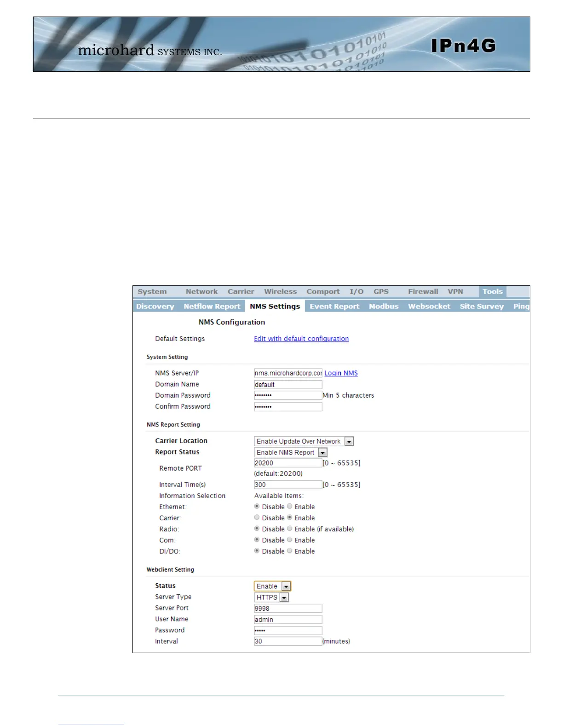Click the (default:20200) hint text

coord(278,474)
